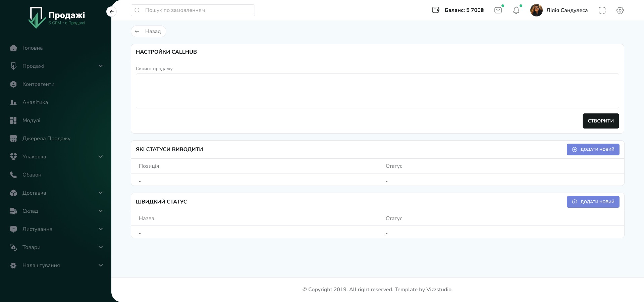Click the Аналітика chart icon
Screen dimensions: 644x302
tap(13, 102)
